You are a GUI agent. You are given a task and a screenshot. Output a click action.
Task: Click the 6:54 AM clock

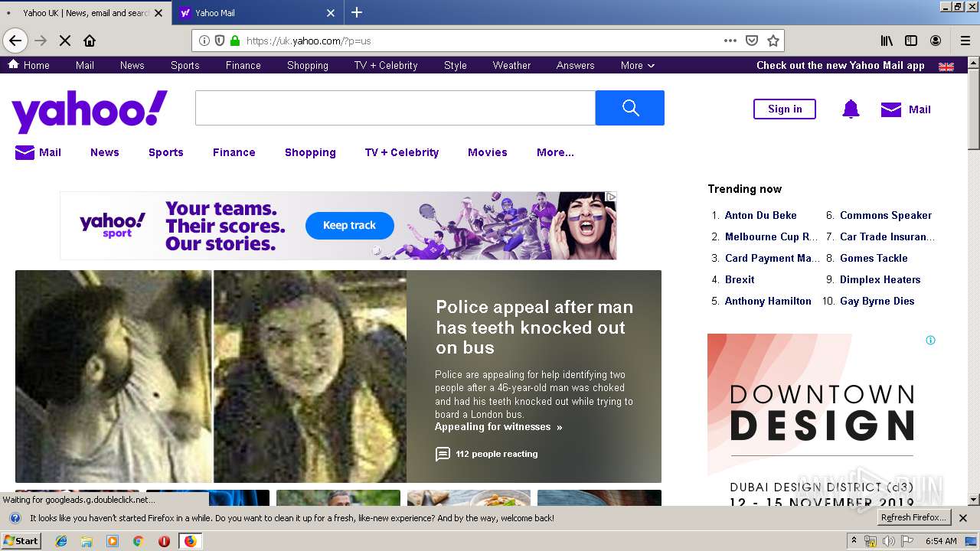click(x=941, y=541)
